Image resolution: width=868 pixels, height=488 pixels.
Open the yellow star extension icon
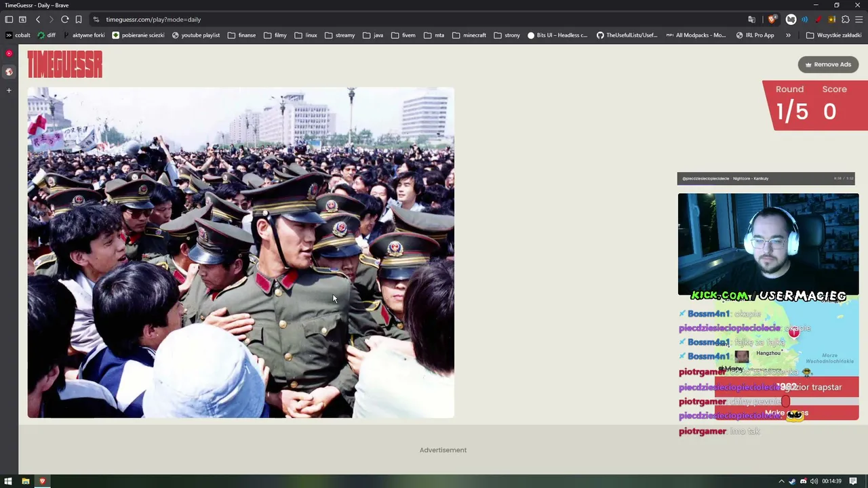[831, 20]
